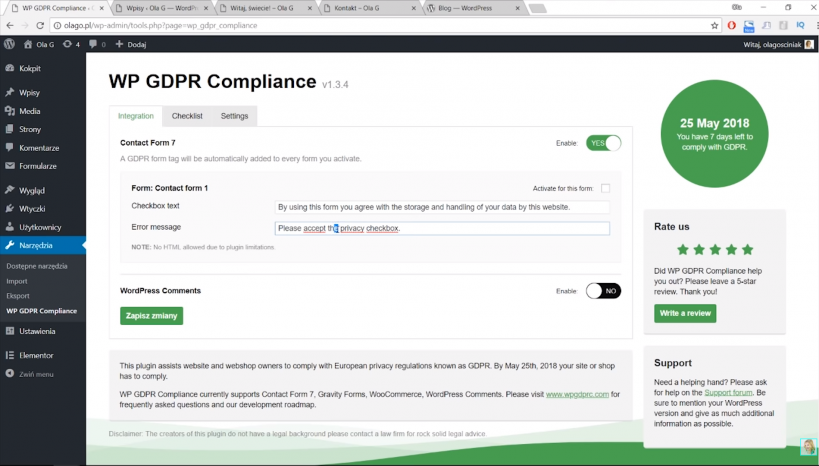Click Write a review button

685,313
